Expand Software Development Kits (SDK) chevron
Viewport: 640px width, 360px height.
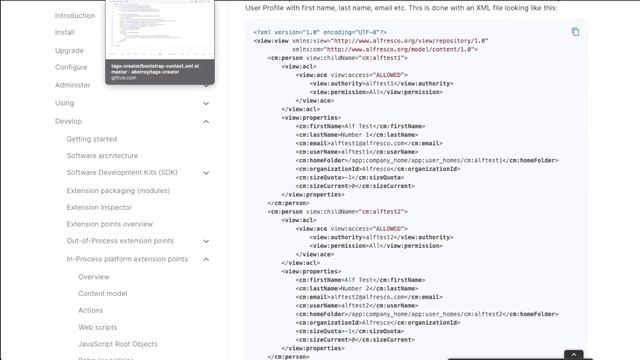click(x=206, y=173)
